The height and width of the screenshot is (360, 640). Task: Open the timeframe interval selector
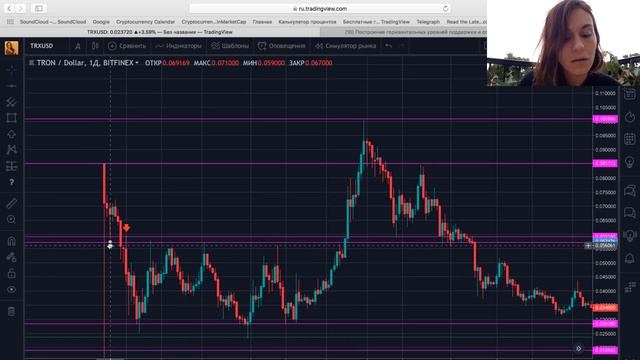pyautogui.click(x=78, y=46)
